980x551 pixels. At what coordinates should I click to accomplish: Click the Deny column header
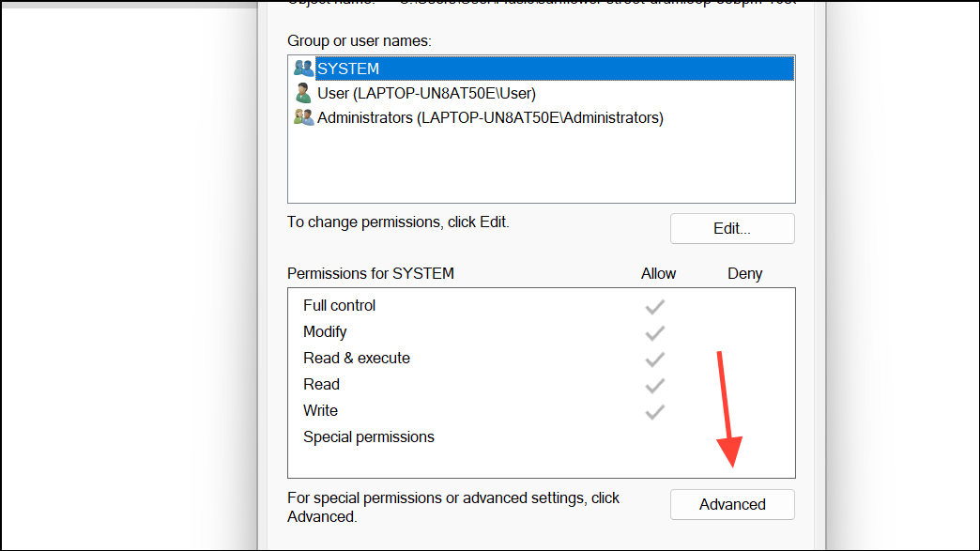pyautogui.click(x=744, y=274)
